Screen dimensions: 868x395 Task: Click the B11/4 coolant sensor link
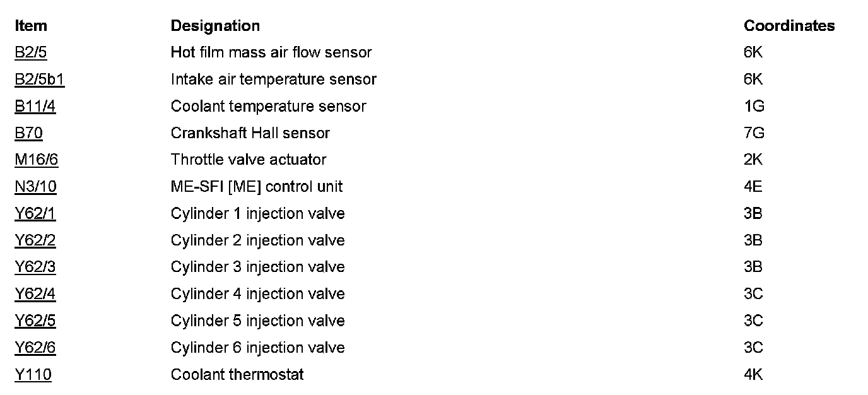tap(35, 107)
